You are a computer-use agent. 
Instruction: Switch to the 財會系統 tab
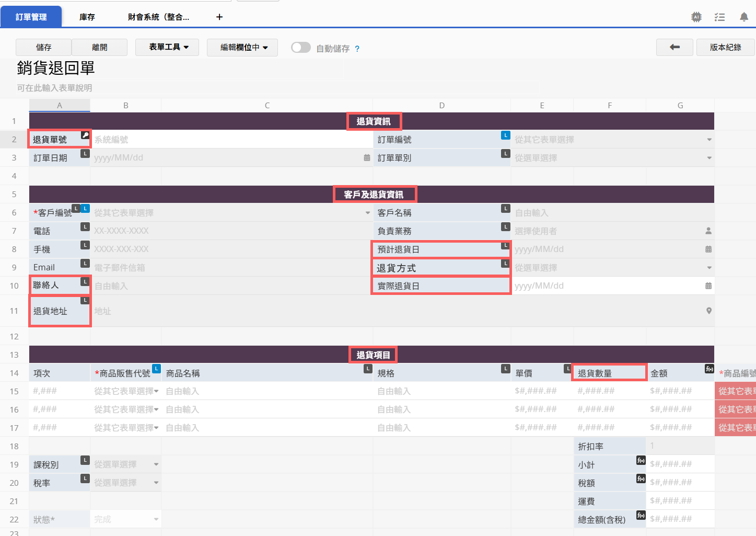click(x=158, y=17)
